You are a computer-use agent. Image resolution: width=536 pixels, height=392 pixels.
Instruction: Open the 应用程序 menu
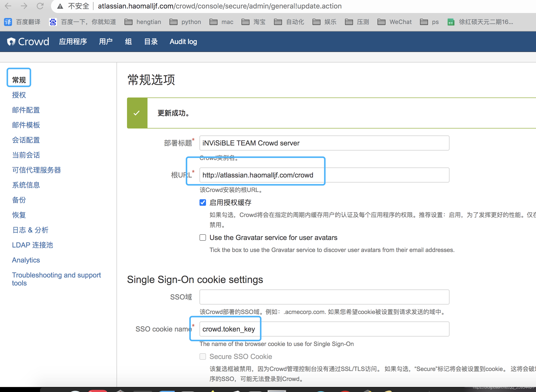[73, 41]
